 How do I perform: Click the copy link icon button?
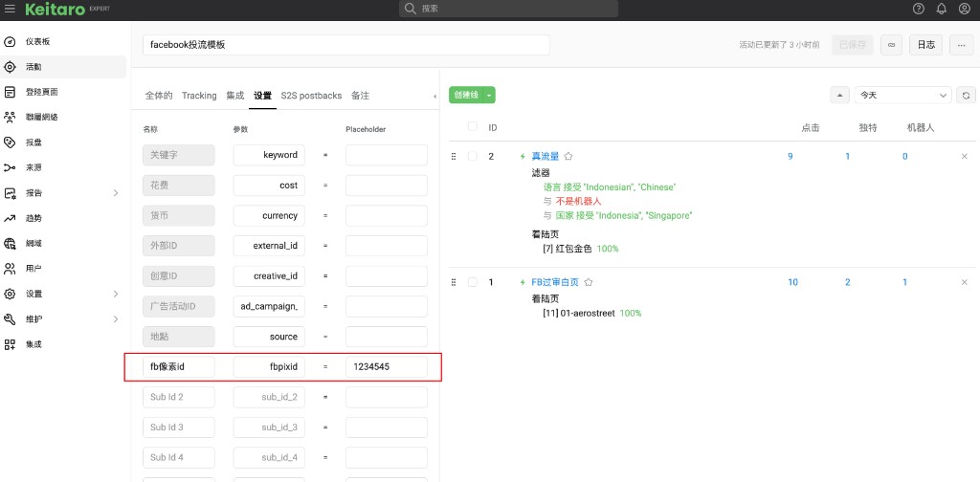coord(891,45)
